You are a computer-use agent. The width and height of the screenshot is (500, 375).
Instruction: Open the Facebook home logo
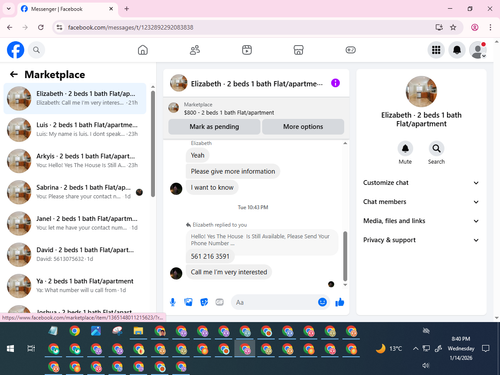[x=16, y=50]
